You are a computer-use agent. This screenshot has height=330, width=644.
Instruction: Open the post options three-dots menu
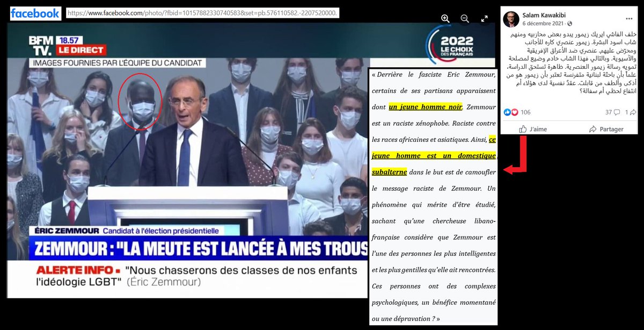pos(629,19)
